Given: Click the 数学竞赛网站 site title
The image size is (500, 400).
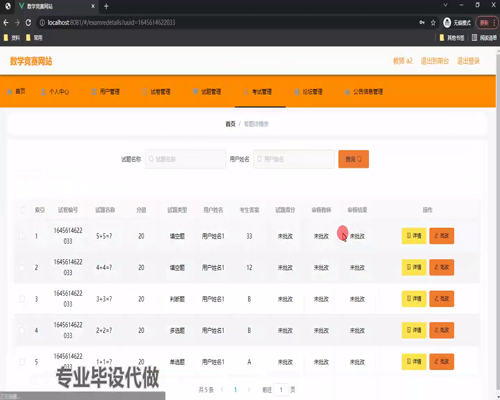Looking at the screenshot, I should coord(31,61).
